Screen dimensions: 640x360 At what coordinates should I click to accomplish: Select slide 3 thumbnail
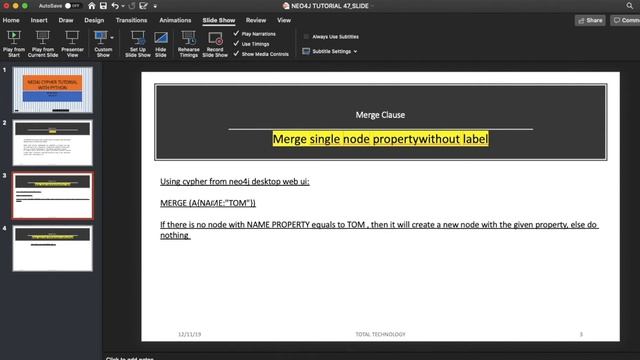click(53, 196)
